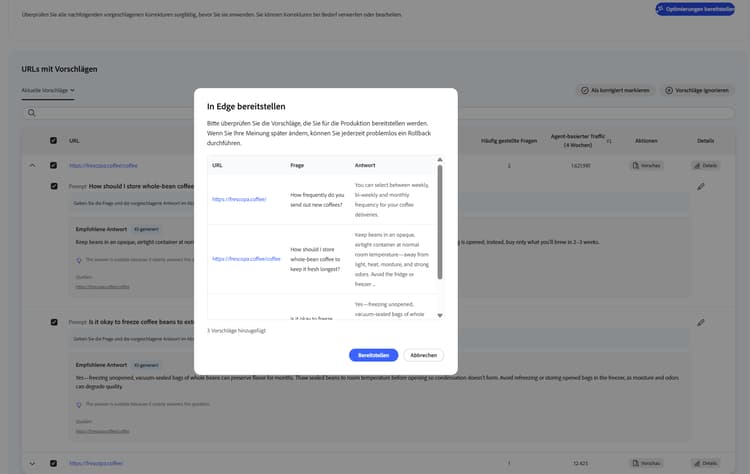The width and height of the screenshot is (750, 474).
Task: Cancel the dialog with Abbrechen
Action: pyautogui.click(x=423, y=355)
